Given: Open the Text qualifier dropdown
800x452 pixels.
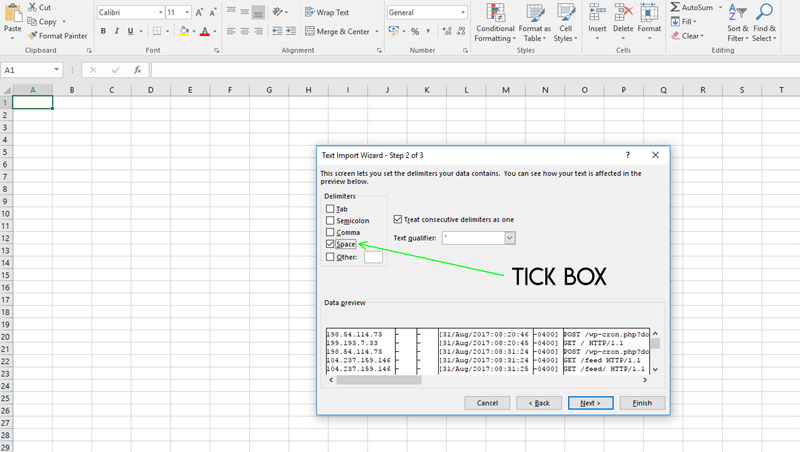Looking at the screenshot, I should pos(510,238).
